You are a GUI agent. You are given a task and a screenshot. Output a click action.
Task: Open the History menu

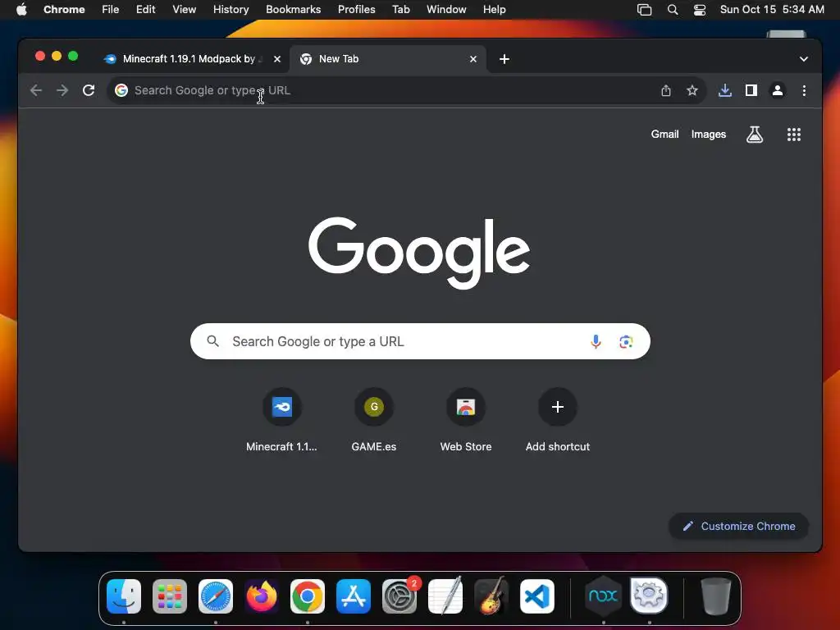(231, 10)
